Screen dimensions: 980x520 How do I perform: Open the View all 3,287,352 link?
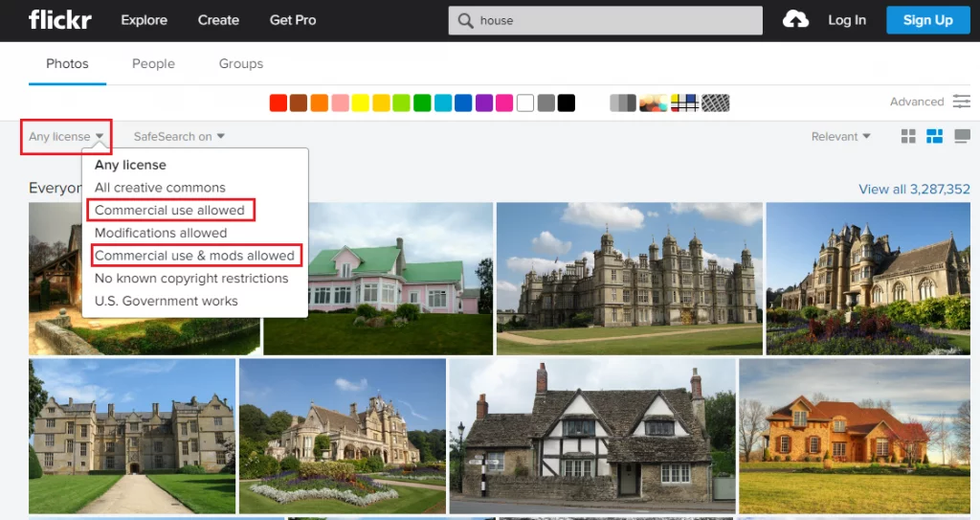[914, 189]
